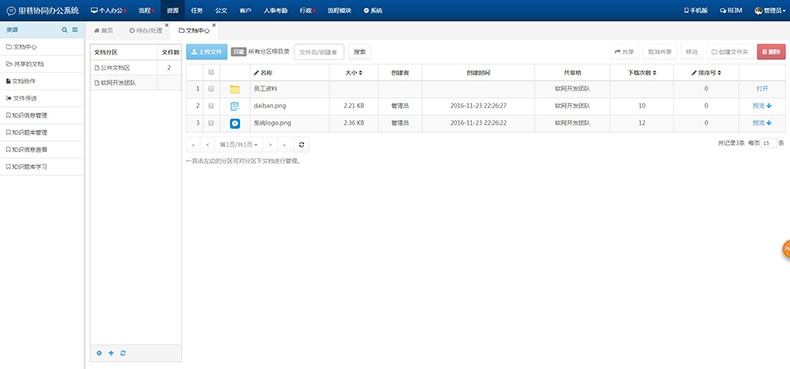The image size is (790, 369).
Task: Check the checkbox for 员工资料 row
Action: (x=211, y=89)
